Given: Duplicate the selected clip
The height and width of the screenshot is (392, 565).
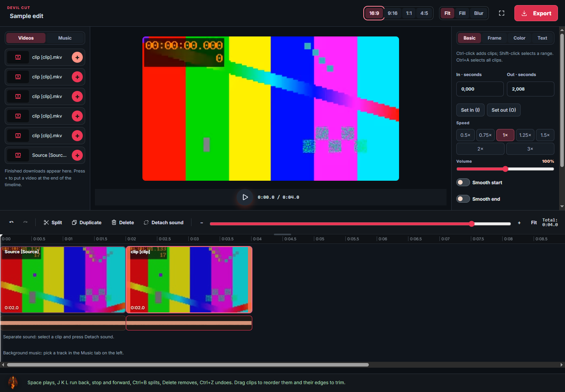Looking at the screenshot, I should (x=87, y=222).
